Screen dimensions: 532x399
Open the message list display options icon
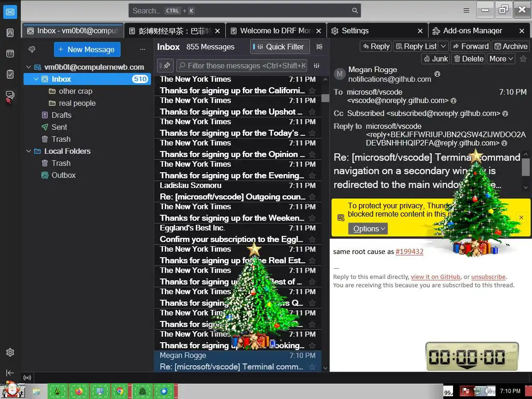point(319,47)
